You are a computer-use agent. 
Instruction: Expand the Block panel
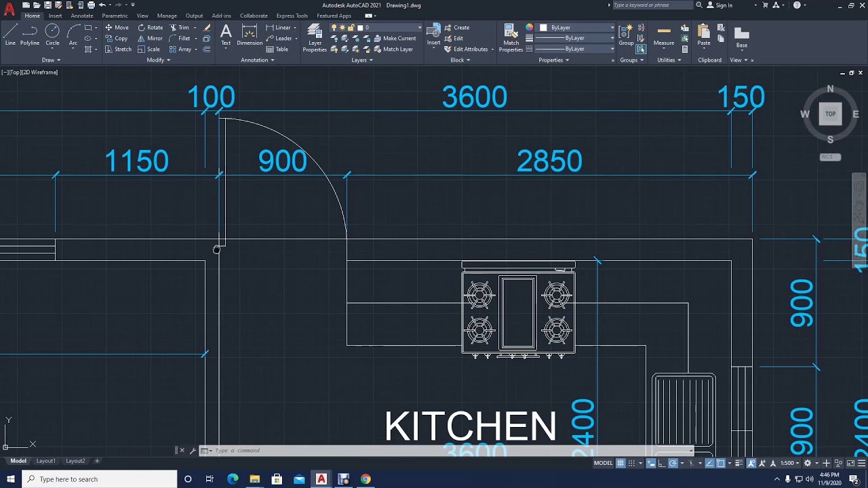coord(460,60)
